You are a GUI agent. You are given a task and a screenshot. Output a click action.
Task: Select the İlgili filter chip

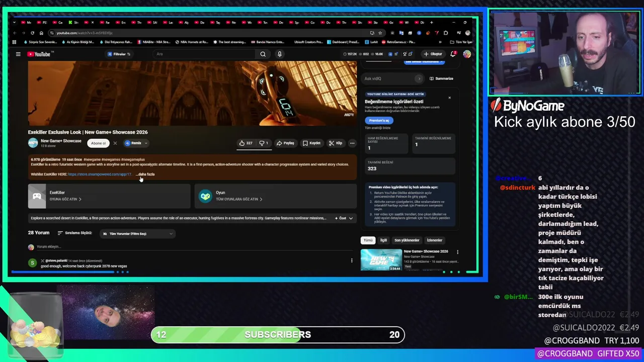(x=383, y=240)
